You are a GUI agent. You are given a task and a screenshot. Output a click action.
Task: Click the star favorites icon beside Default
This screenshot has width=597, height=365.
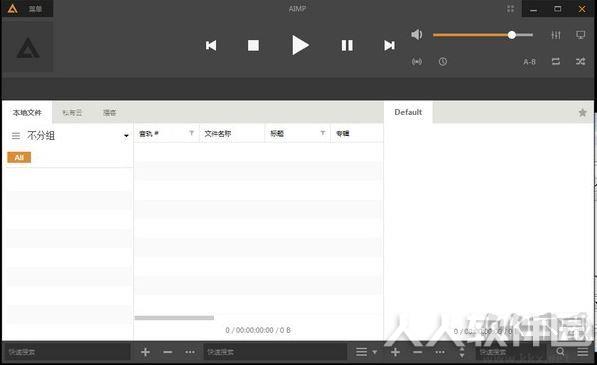(x=582, y=113)
